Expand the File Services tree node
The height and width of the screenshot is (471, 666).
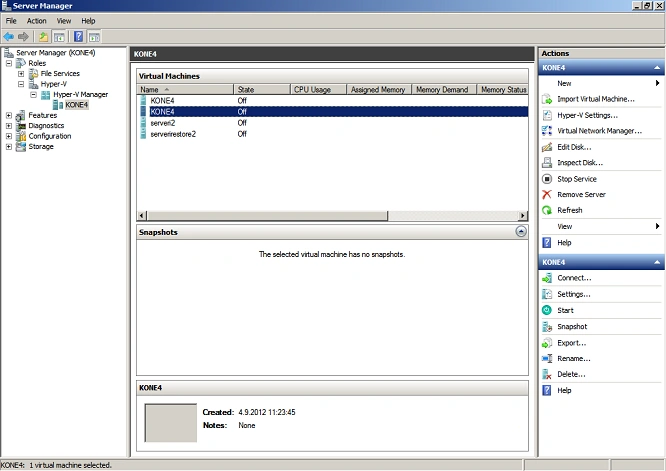21,73
